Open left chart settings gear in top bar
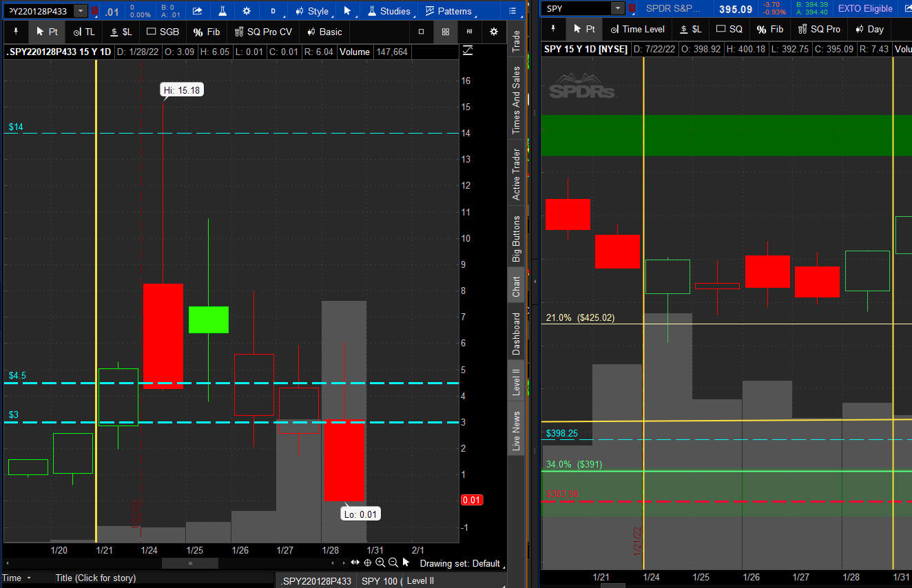Viewport: 912px width, 588px height. 247,11
